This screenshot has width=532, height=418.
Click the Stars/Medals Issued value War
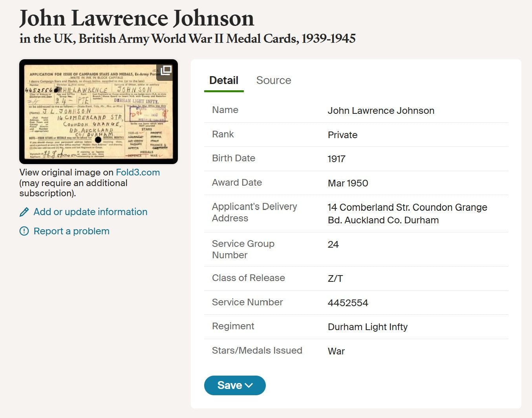point(336,351)
